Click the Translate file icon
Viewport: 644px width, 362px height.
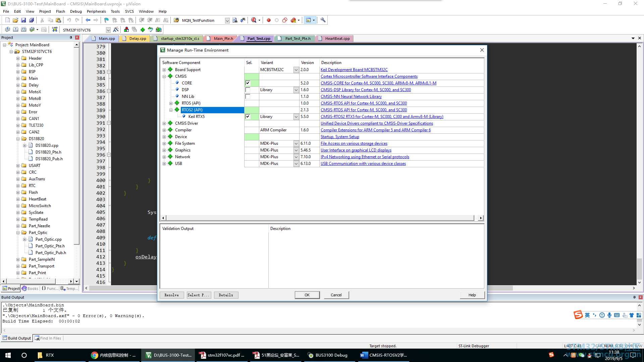pyautogui.click(x=7, y=29)
